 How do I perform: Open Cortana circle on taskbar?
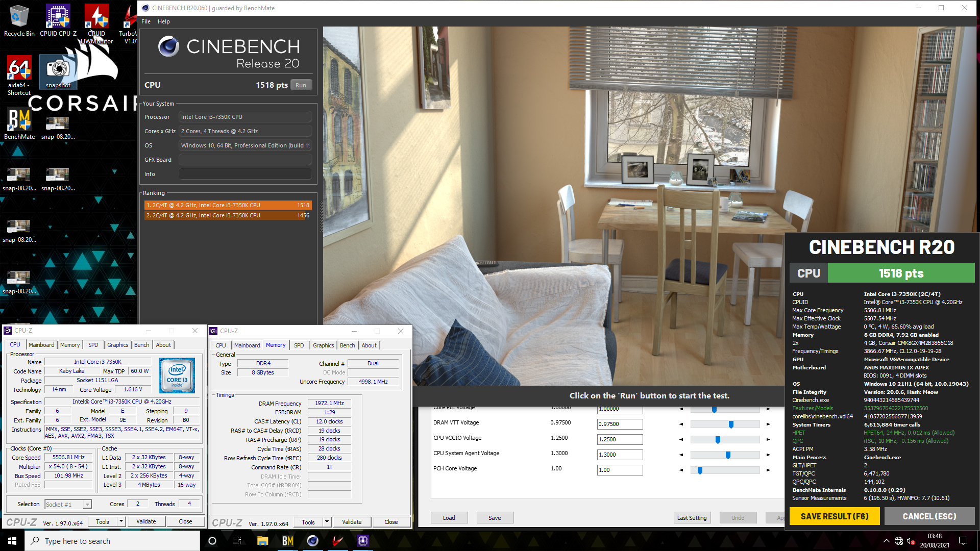tap(212, 541)
